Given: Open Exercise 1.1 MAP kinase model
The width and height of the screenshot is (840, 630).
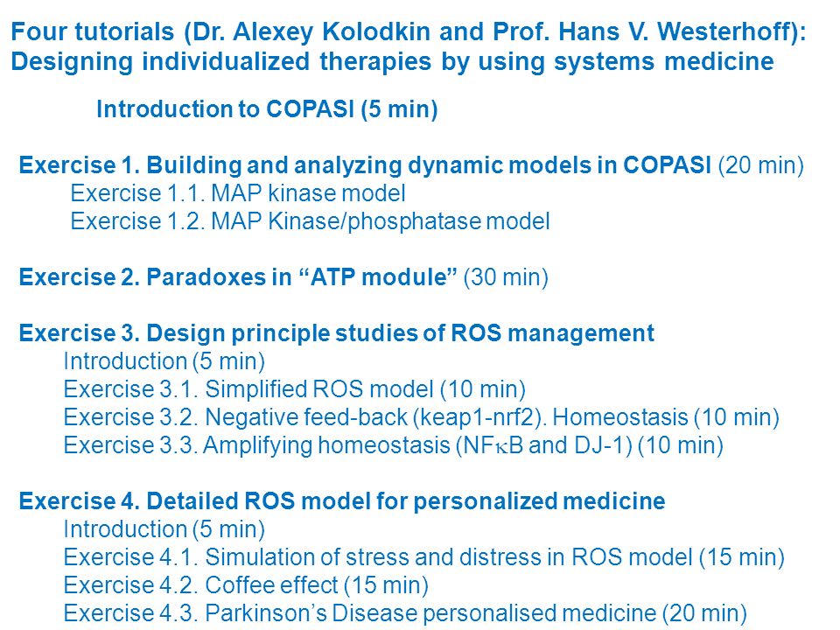Looking at the screenshot, I should [x=238, y=192].
